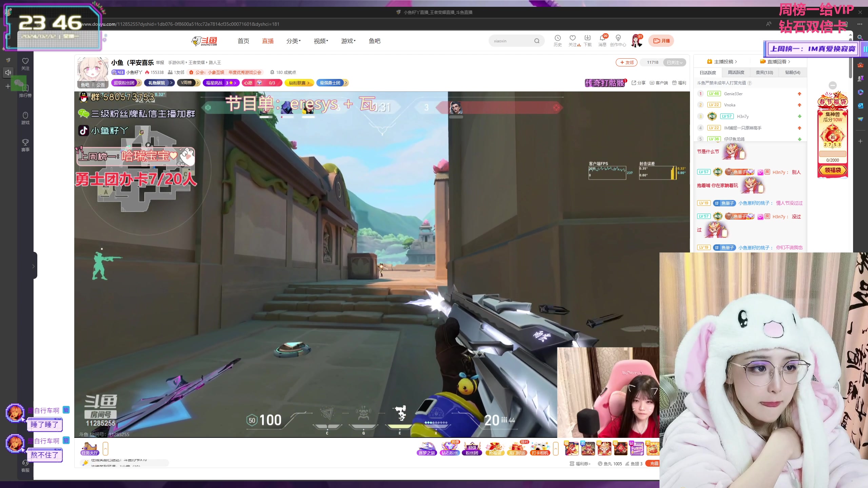
Task: Click the search magnifier icon
Action: 537,41
